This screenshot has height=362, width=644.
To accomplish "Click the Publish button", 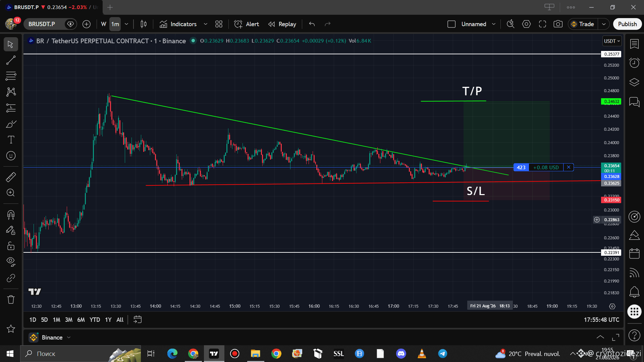I will [x=627, y=24].
